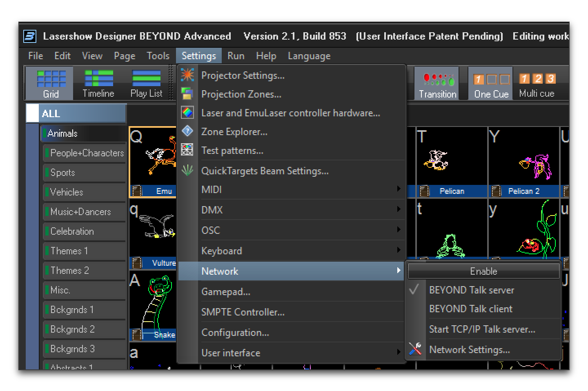Open the File menu

[36, 56]
